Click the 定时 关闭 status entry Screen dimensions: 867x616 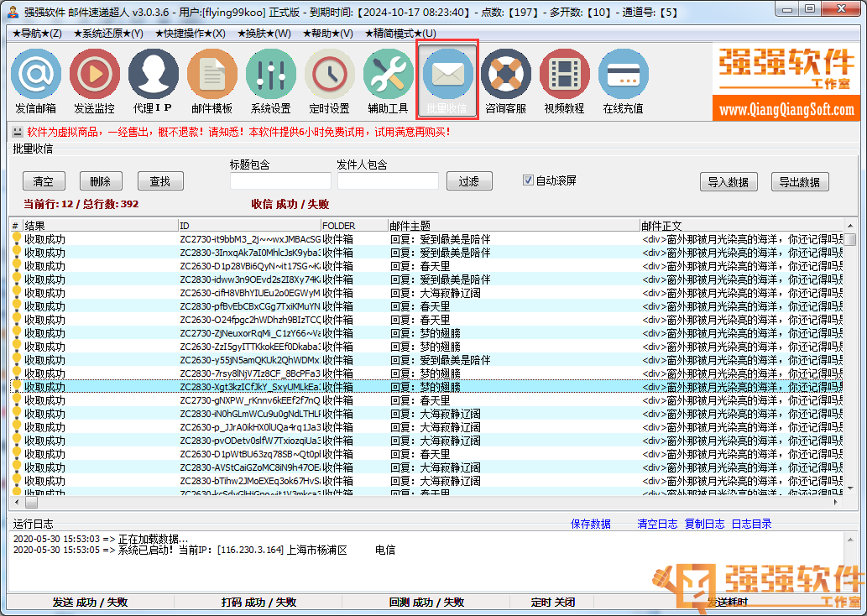pos(553,603)
